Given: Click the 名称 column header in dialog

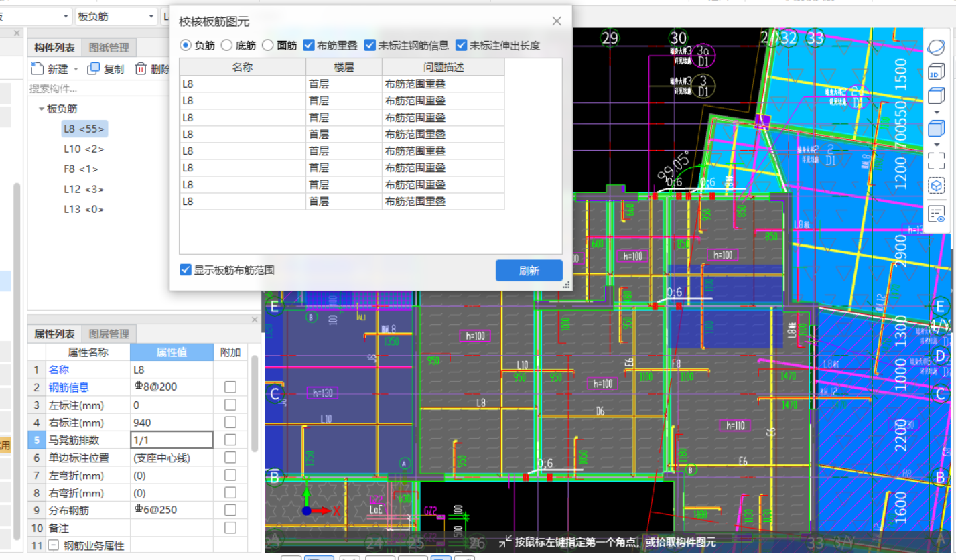Looking at the screenshot, I should click(x=243, y=67).
